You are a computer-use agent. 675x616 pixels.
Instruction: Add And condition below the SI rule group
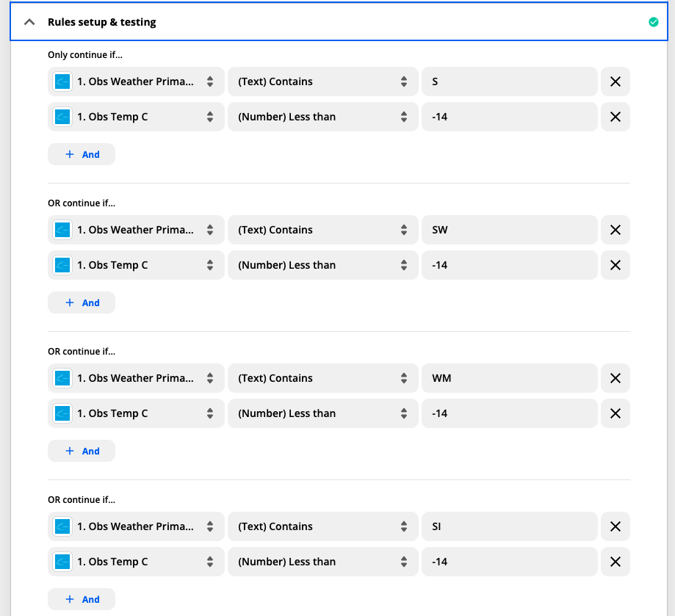click(82, 599)
